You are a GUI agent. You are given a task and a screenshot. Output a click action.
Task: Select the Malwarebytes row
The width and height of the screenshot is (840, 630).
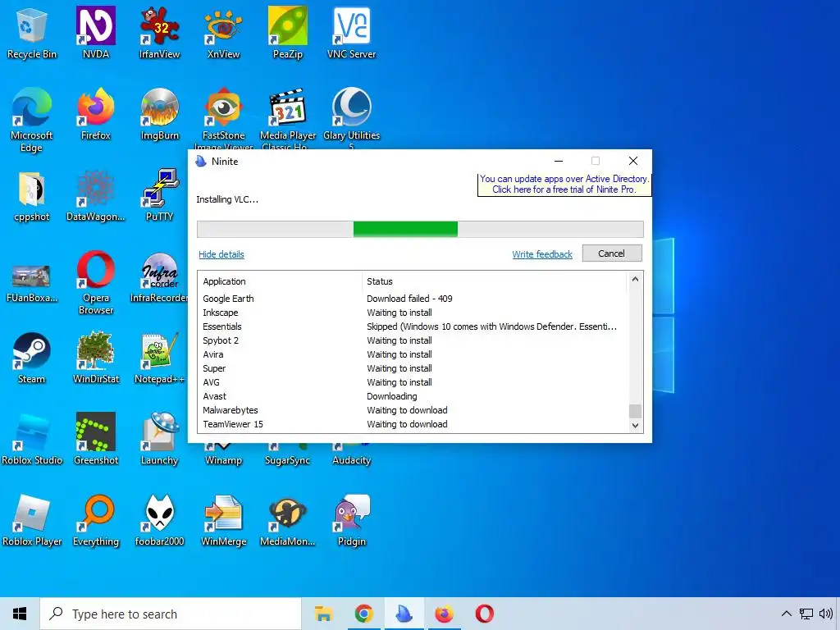413,410
